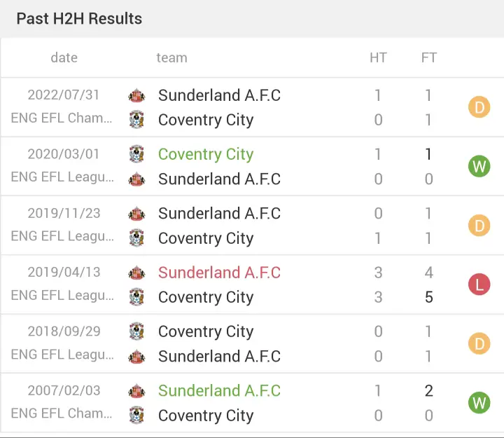Click the D draw badge for 2019/11/23
Screen dimensions: 504x438
point(479,225)
